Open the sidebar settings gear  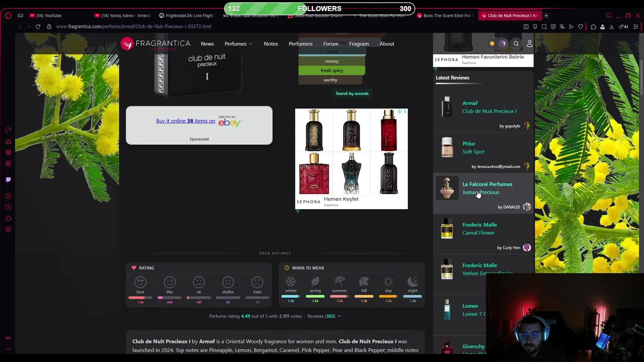pos(8,229)
